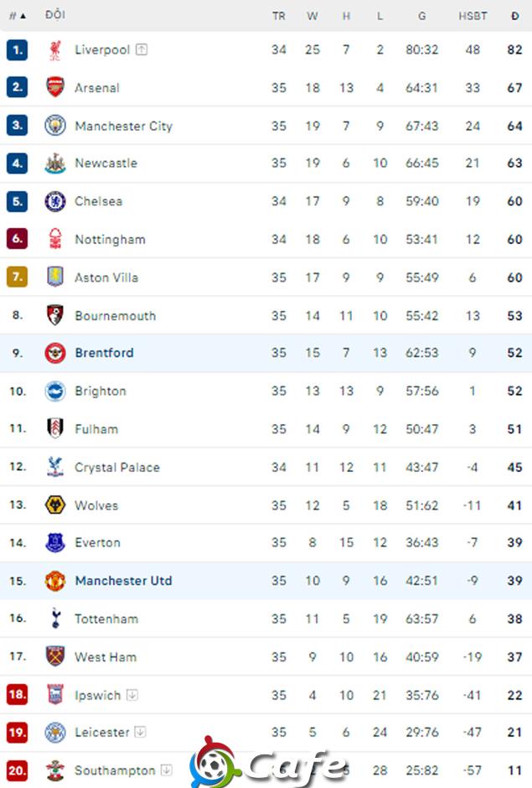Click the relegation arrow icon beside Southampton
This screenshot has width=532, height=788.
coord(166,770)
